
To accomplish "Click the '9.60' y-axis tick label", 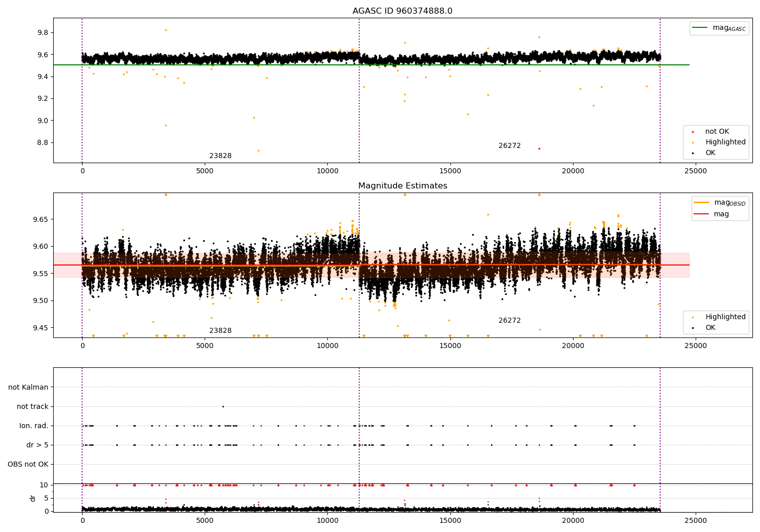I will [41, 247].
